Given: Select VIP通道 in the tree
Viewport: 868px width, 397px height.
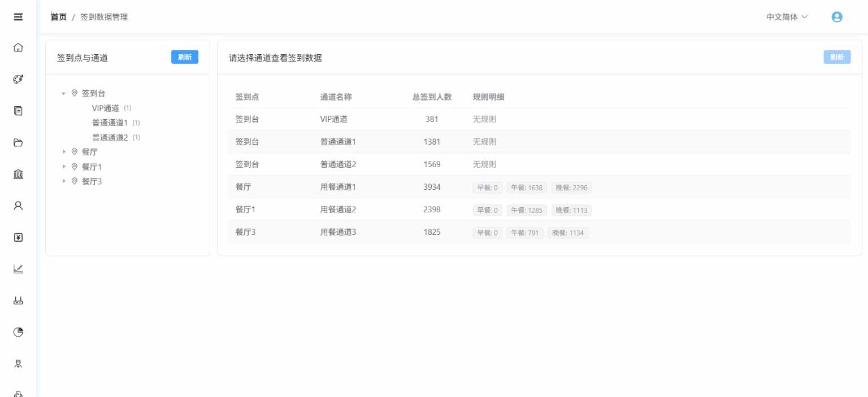Looking at the screenshot, I should point(106,108).
